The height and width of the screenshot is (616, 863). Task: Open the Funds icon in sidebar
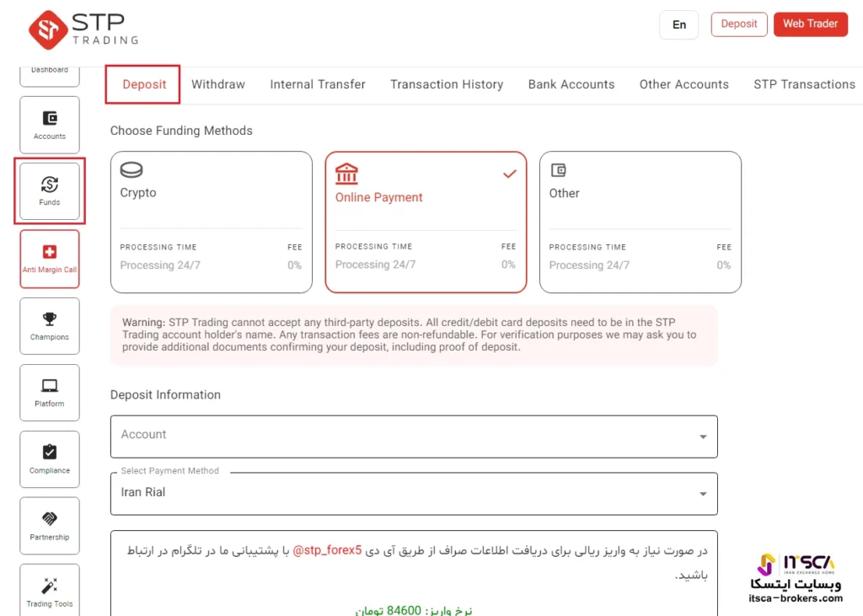[x=50, y=185]
